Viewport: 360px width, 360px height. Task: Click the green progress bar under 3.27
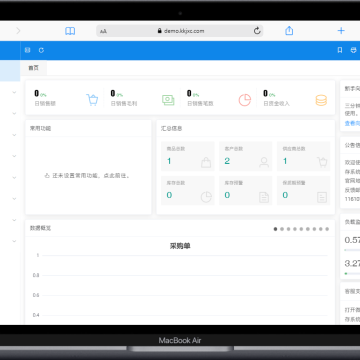coord(352,273)
